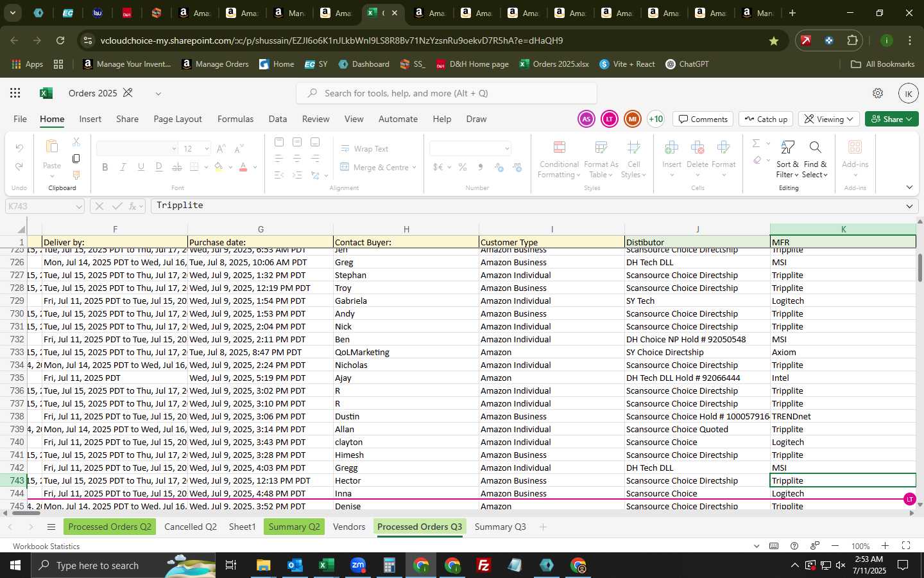Open Merge & Centre dropdown
This screenshot has height=578, width=924.
coord(415,167)
